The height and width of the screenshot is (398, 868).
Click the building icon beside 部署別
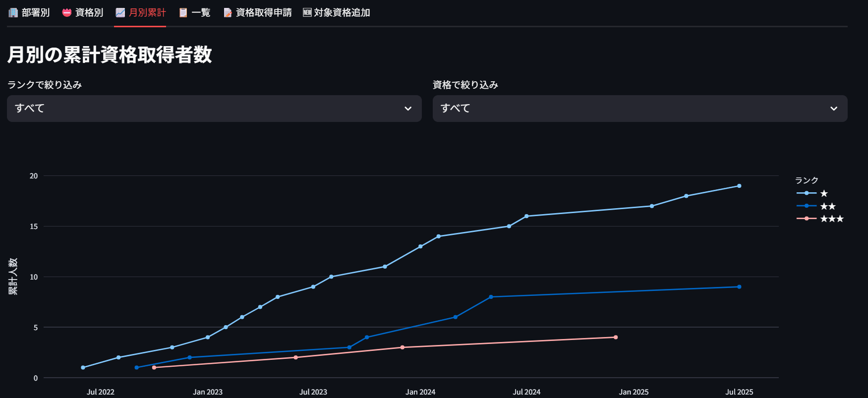tap(13, 12)
